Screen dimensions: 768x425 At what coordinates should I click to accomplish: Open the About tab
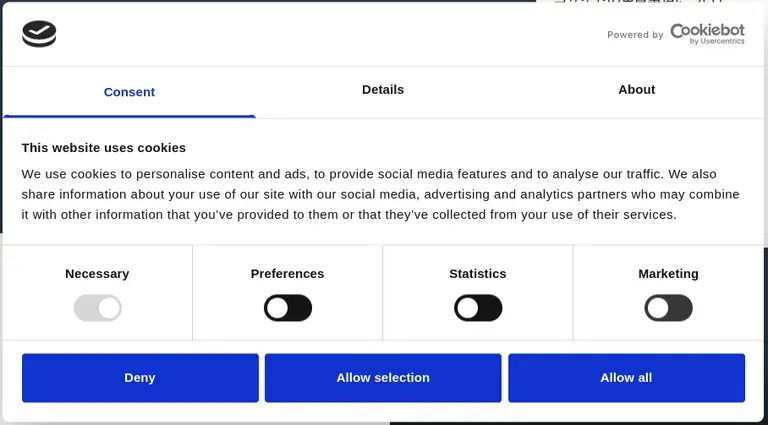coord(636,90)
